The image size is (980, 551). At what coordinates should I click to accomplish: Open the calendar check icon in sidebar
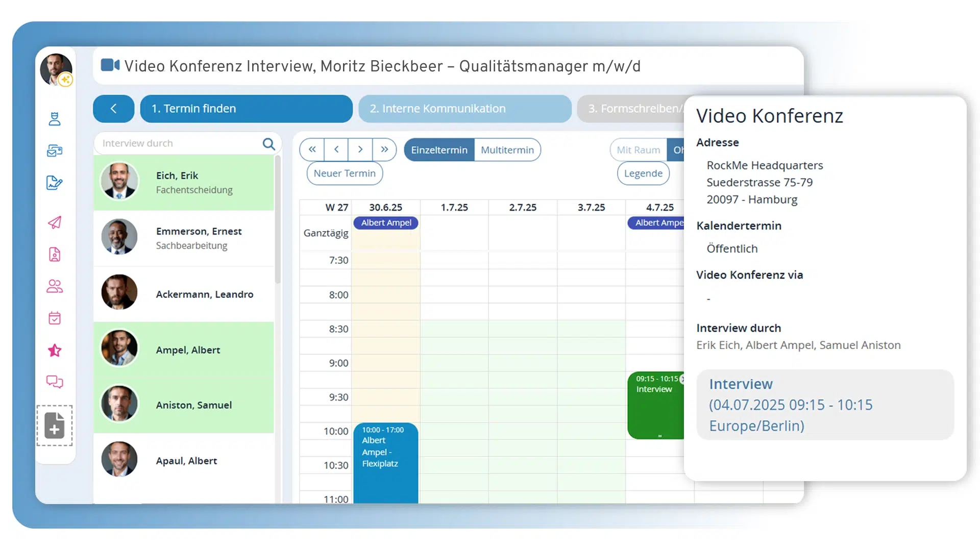(55, 318)
